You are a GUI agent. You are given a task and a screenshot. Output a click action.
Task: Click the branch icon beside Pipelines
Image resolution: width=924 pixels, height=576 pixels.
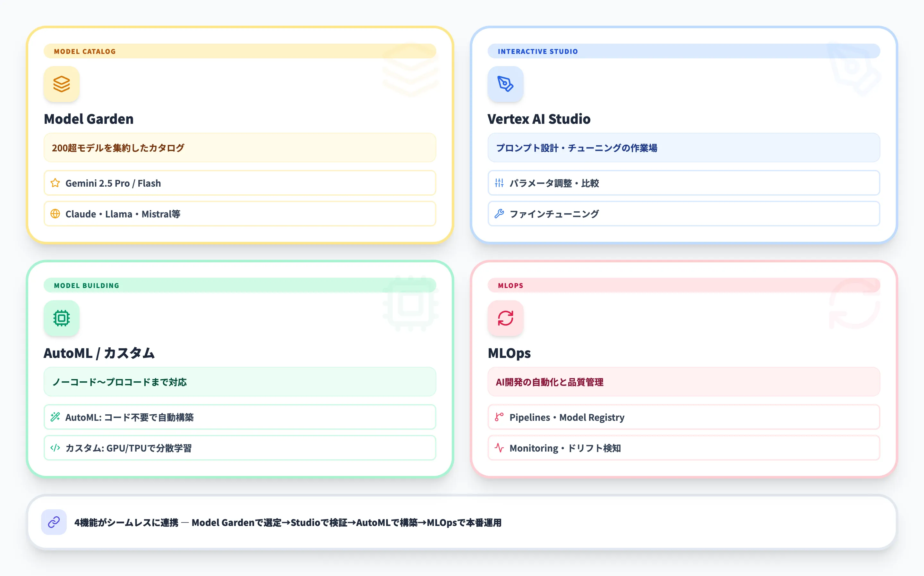499,417
